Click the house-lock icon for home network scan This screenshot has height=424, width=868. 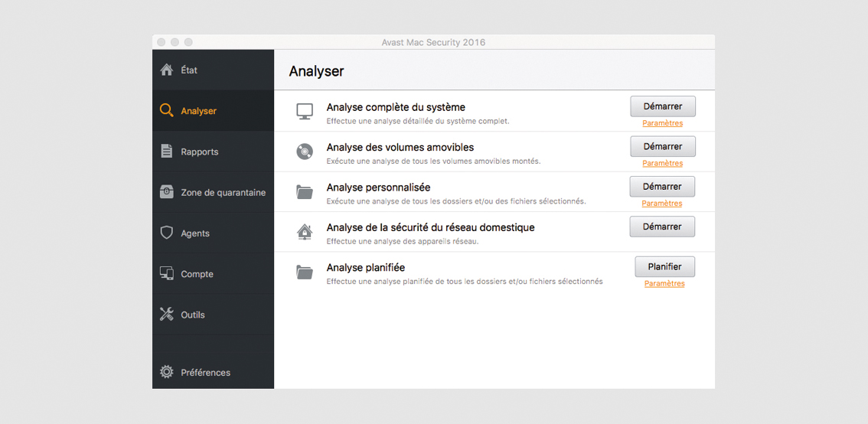[305, 233]
